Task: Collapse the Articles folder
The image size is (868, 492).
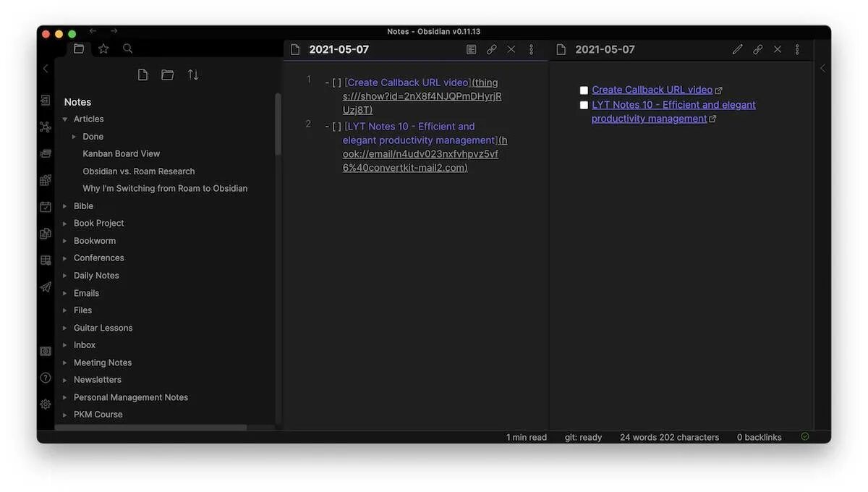Action: pos(64,119)
